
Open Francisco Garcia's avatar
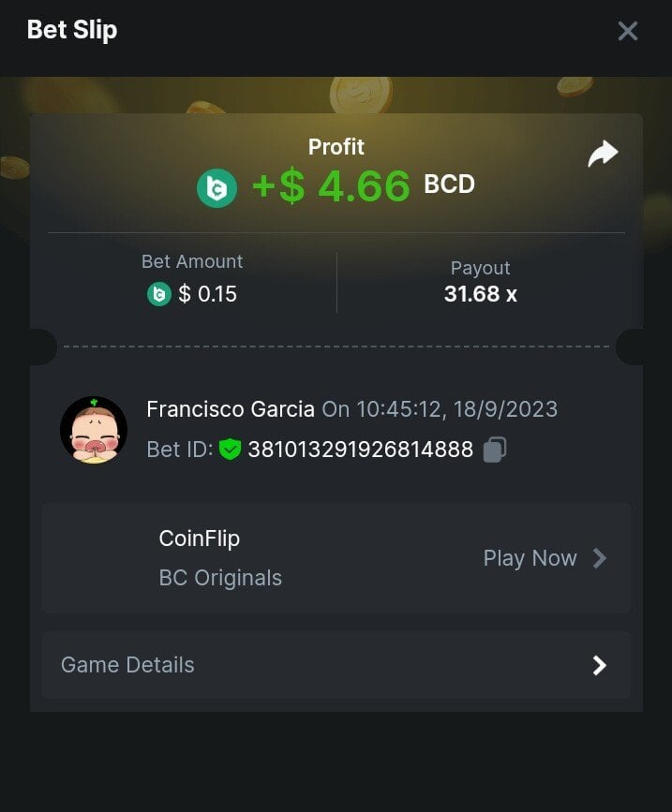(94, 429)
